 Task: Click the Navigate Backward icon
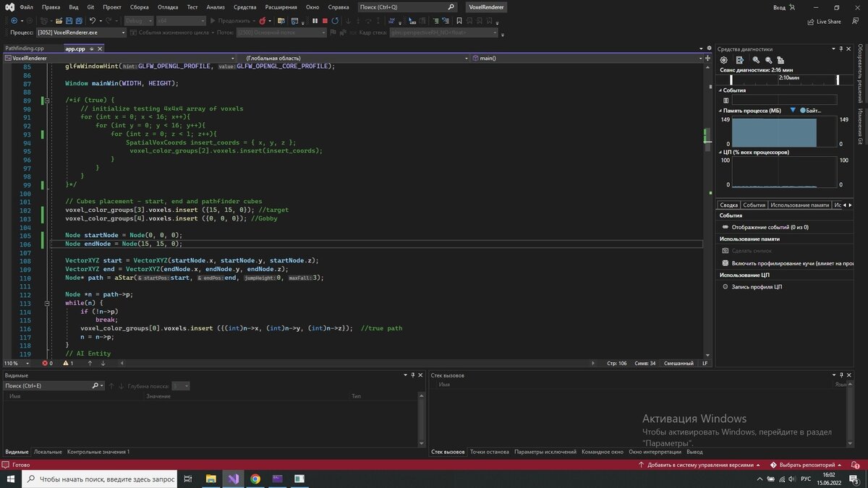pyautogui.click(x=14, y=21)
